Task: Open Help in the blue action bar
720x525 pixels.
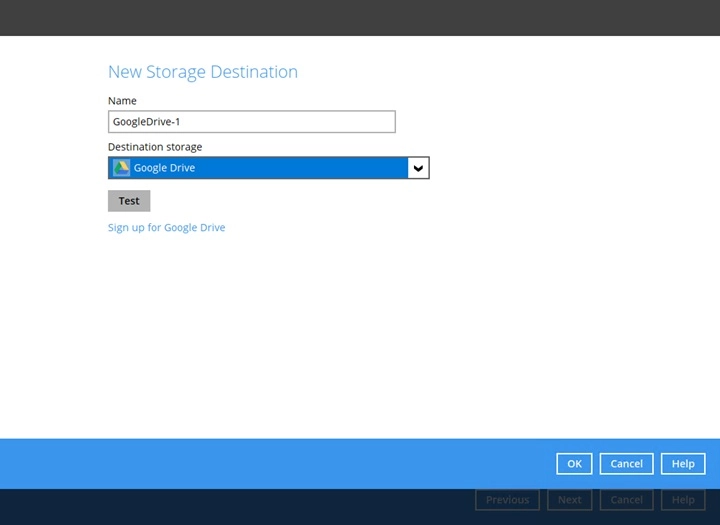Action: [683, 464]
